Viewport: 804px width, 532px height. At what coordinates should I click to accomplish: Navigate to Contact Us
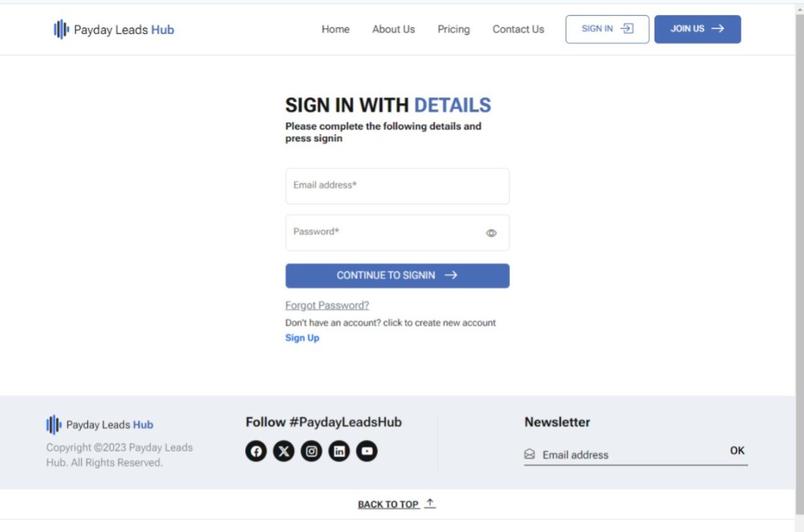518,30
